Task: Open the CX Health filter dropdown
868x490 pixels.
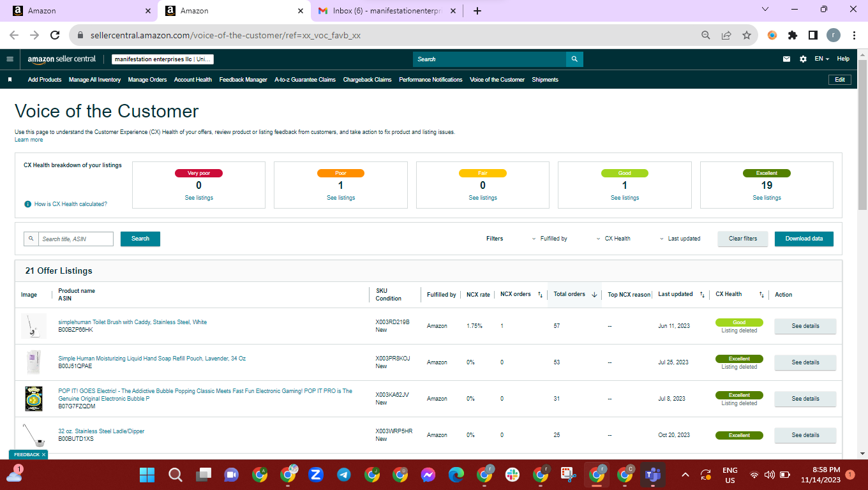Action: click(x=613, y=239)
